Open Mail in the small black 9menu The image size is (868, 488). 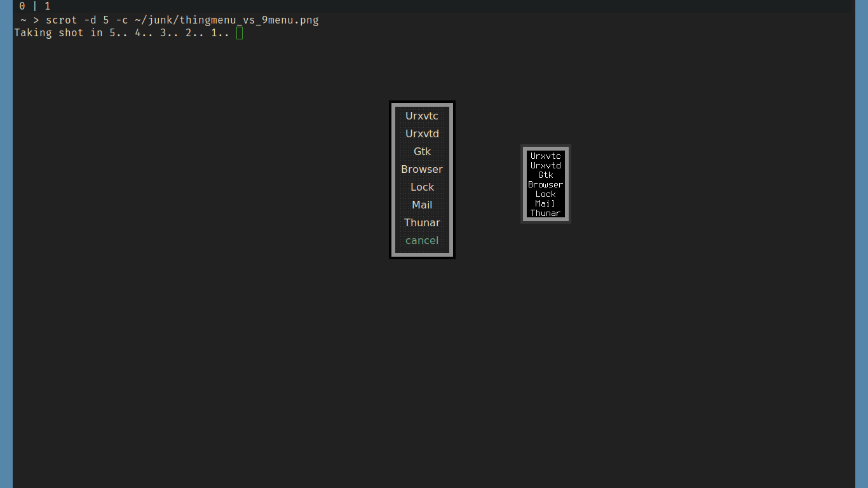[x=546, y=203]
